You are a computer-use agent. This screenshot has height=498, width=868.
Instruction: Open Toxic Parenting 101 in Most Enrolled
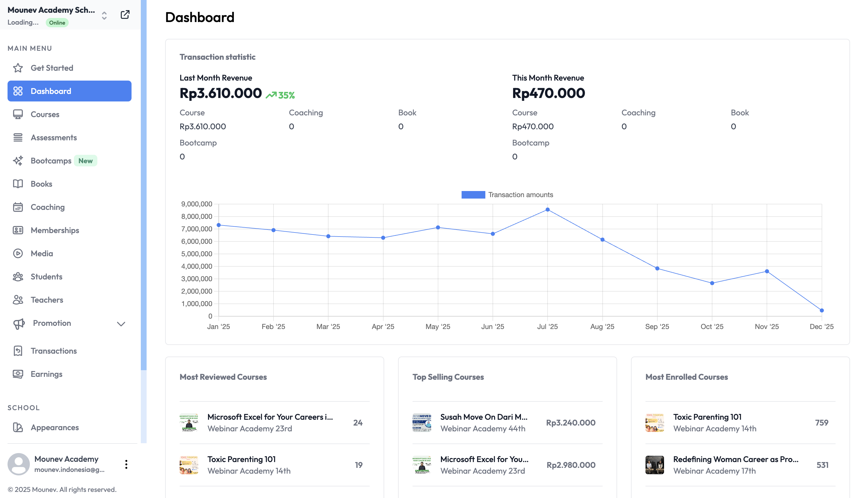(707, 417)
